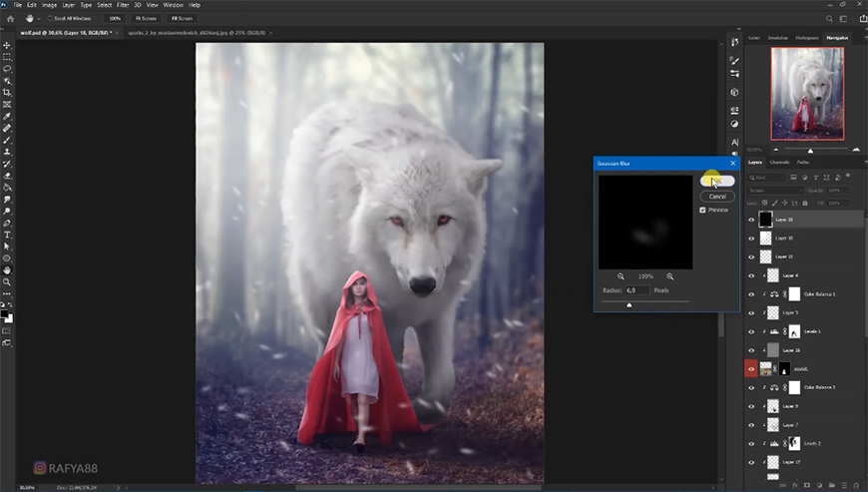868x492 pixels.
Task: Enable Scroll All Windows checkbox
Action: [50, 18]
